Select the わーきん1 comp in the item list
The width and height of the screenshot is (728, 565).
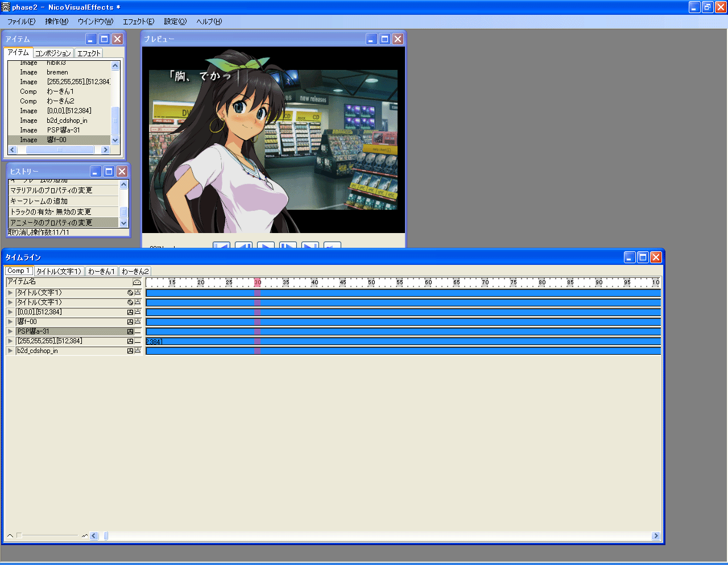(59, 92)
